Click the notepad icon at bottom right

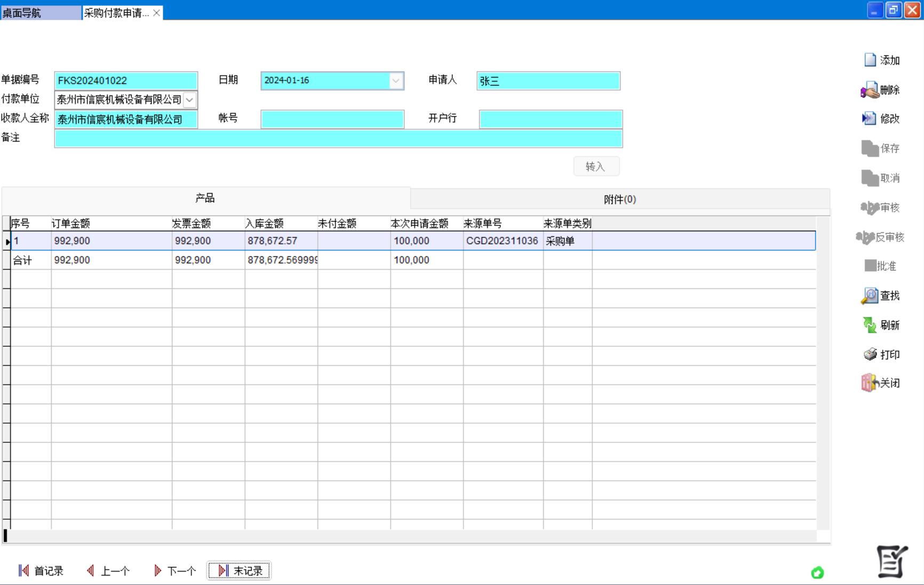pyautogui.click(x=892, y=562)
